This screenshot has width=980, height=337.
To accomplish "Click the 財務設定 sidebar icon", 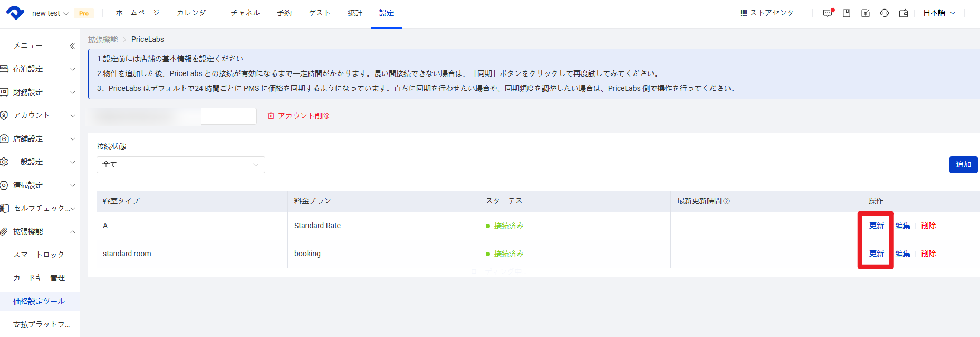I will [4, 92].
